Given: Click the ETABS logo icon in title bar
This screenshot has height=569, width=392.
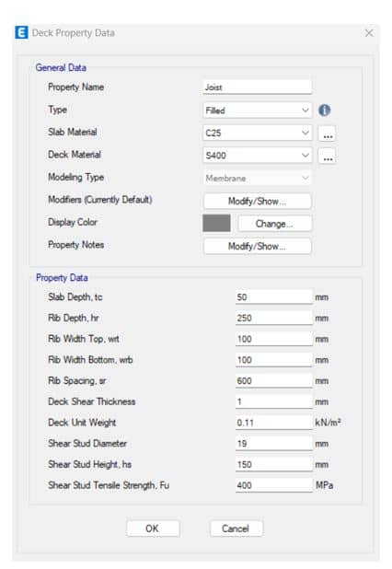Looking at the screenshot, I should coord(21,32).
